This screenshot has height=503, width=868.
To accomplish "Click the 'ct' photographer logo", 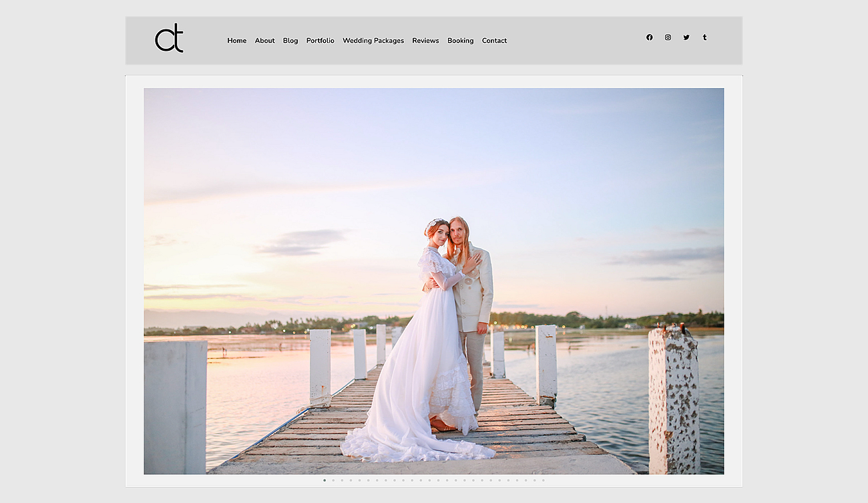I will (x=170, y=39).
